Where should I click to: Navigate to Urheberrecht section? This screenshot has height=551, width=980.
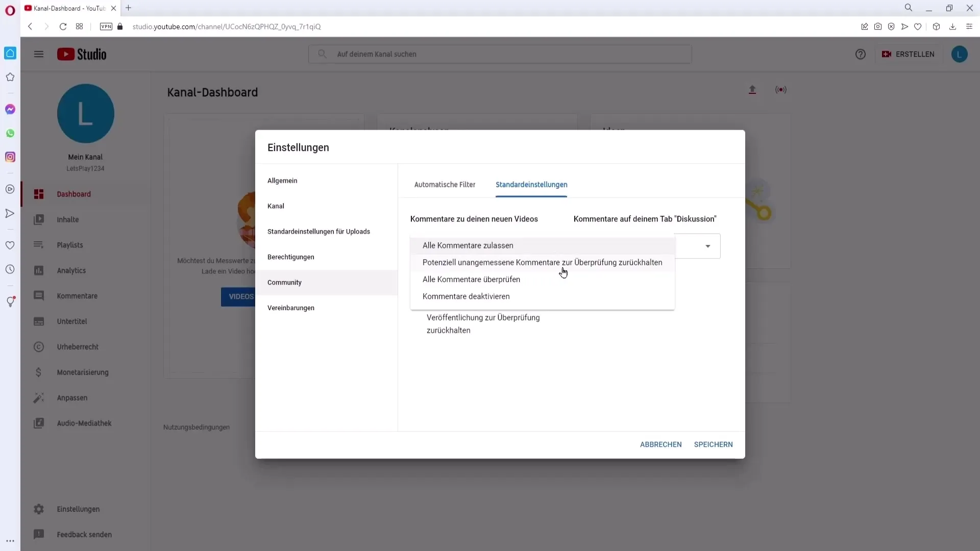(78, 346)
